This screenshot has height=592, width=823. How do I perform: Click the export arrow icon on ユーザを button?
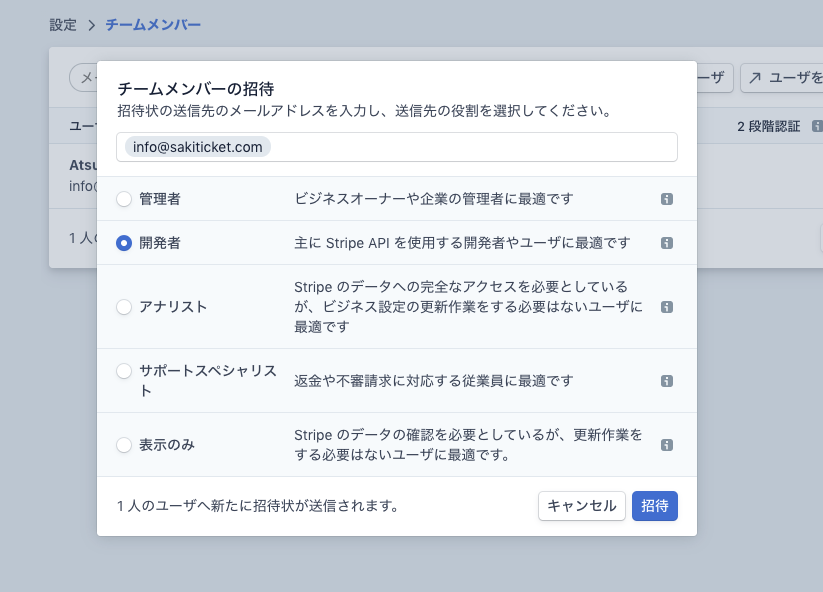click(756, 77)
